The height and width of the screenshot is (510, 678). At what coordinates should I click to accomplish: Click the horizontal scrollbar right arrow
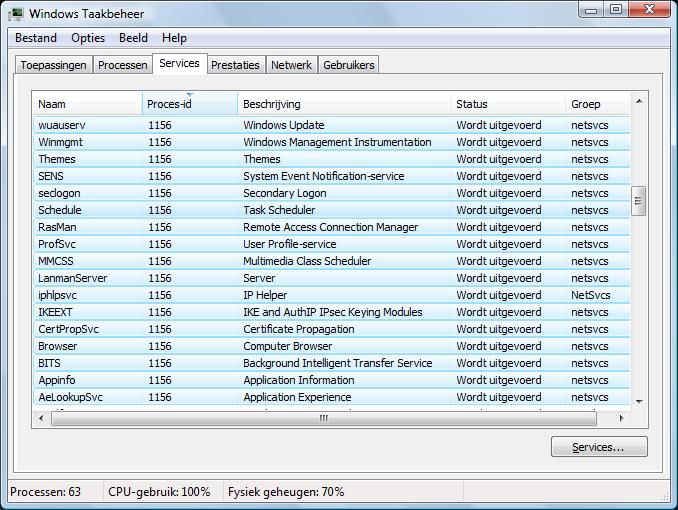click(x=621, y=418)
